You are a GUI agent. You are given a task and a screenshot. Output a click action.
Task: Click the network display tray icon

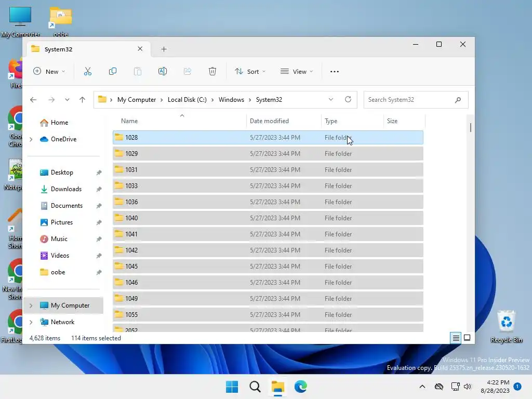click(455, 387)
